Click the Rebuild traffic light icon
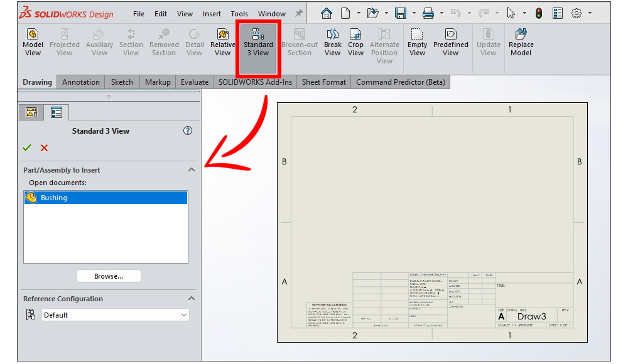This screenshot has width=628, height=364. [539, 13]
